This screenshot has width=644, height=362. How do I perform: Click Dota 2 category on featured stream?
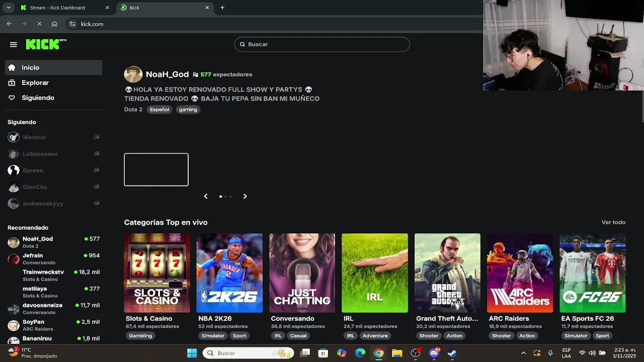point(133,110)
